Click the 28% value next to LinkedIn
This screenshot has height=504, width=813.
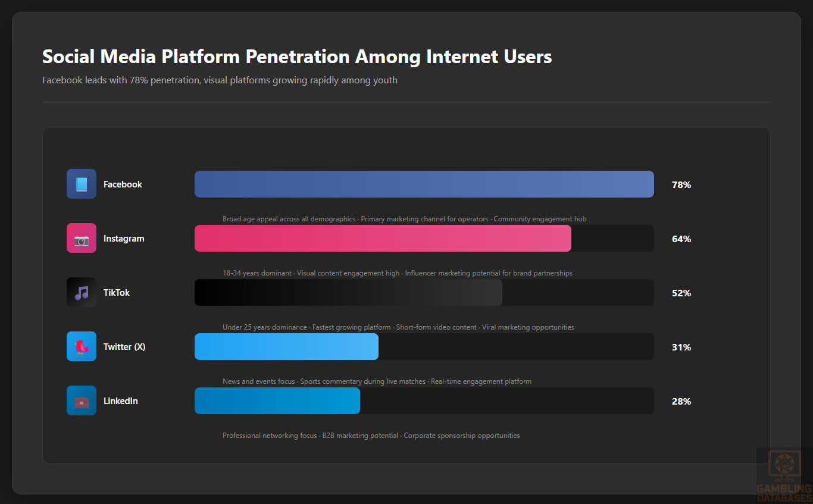coord(681,402)
